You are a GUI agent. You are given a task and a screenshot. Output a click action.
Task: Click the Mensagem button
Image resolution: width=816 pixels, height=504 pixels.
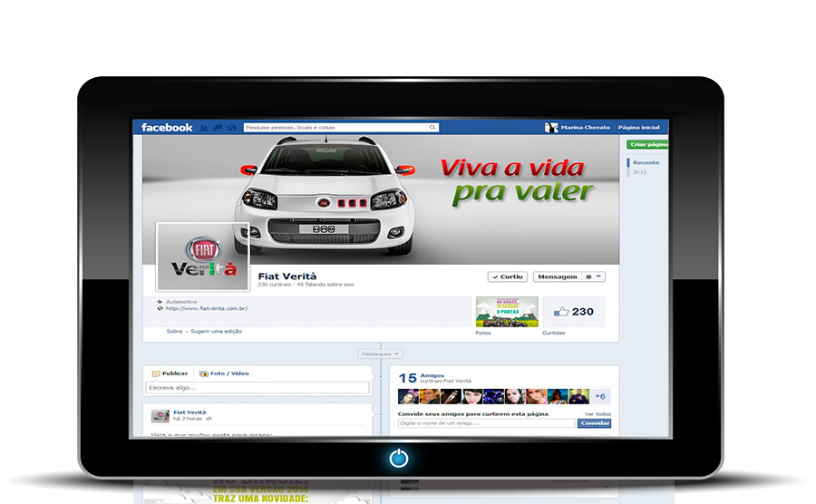pyautogui.click(x=558, y=276)
